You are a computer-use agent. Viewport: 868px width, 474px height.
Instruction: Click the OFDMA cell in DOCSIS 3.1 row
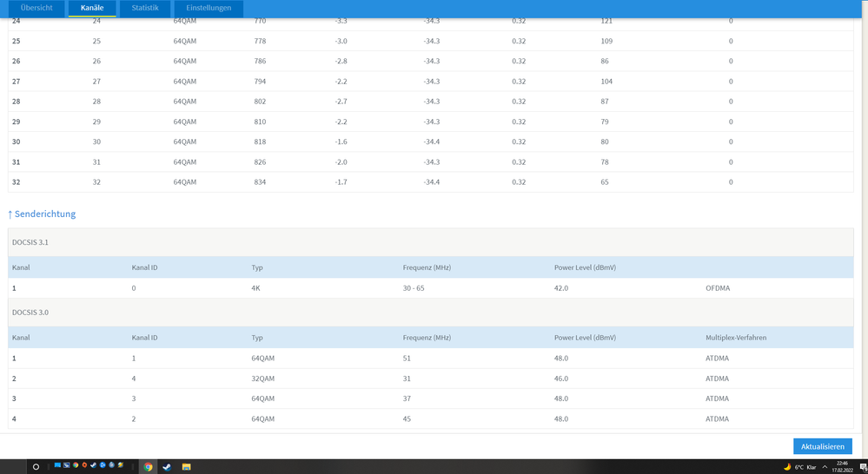point(718,288)
